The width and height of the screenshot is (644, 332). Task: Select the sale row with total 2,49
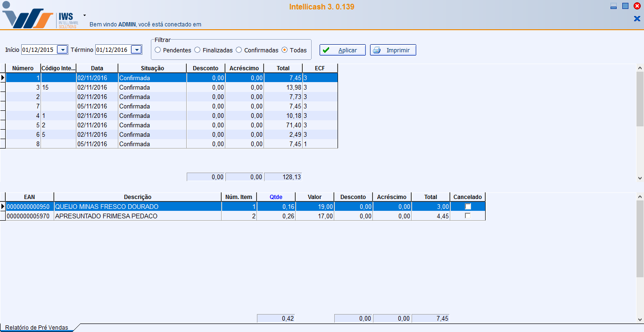click(172, 134)
